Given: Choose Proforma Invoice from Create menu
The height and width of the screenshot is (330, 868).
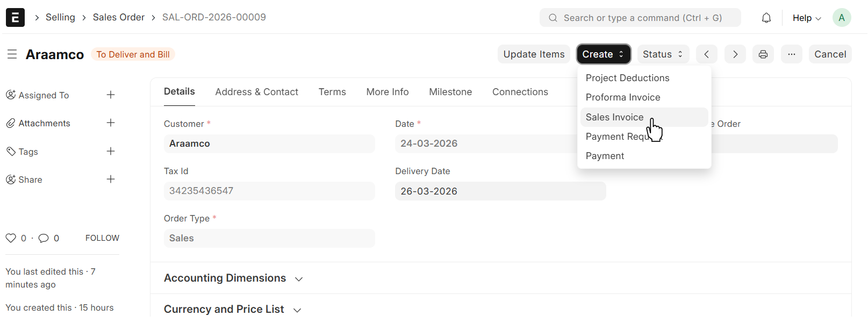Looking at the screenshot, I should [622, 97].
